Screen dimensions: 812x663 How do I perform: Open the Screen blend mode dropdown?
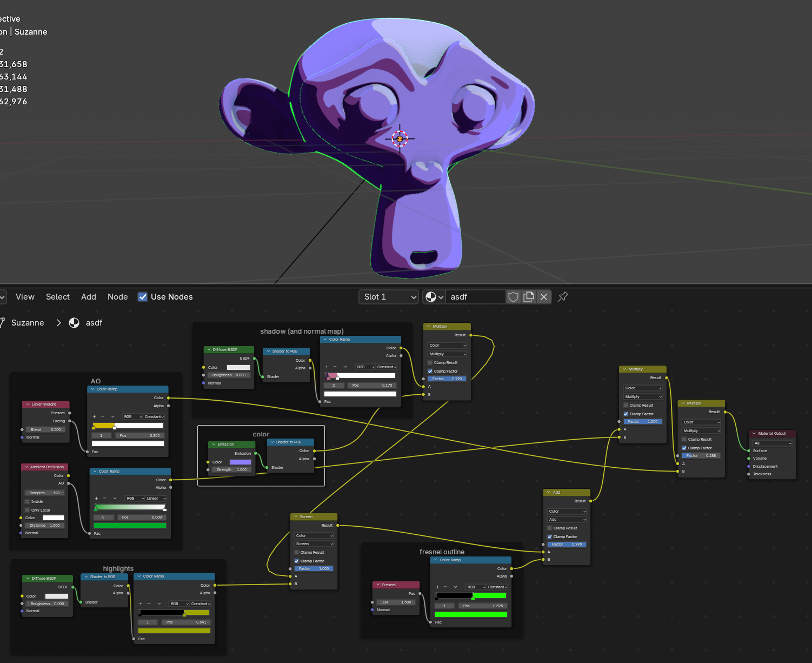tap(314, 544)
